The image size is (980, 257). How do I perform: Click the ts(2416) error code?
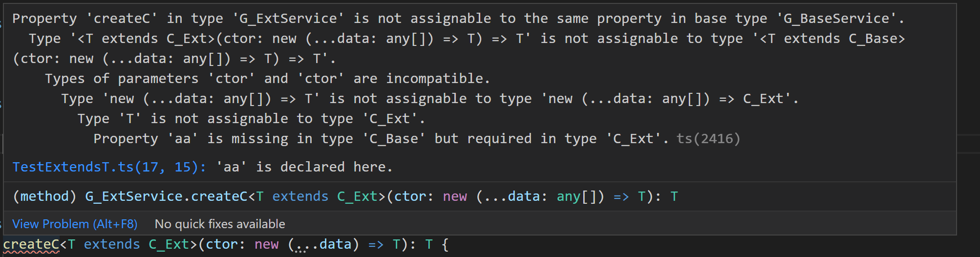(x=708, y=139)
